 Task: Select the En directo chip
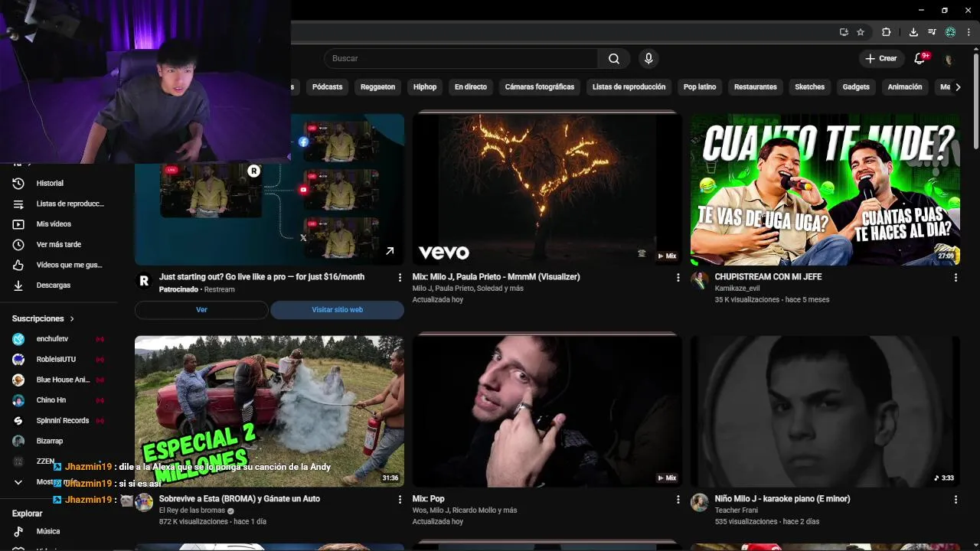471,87
